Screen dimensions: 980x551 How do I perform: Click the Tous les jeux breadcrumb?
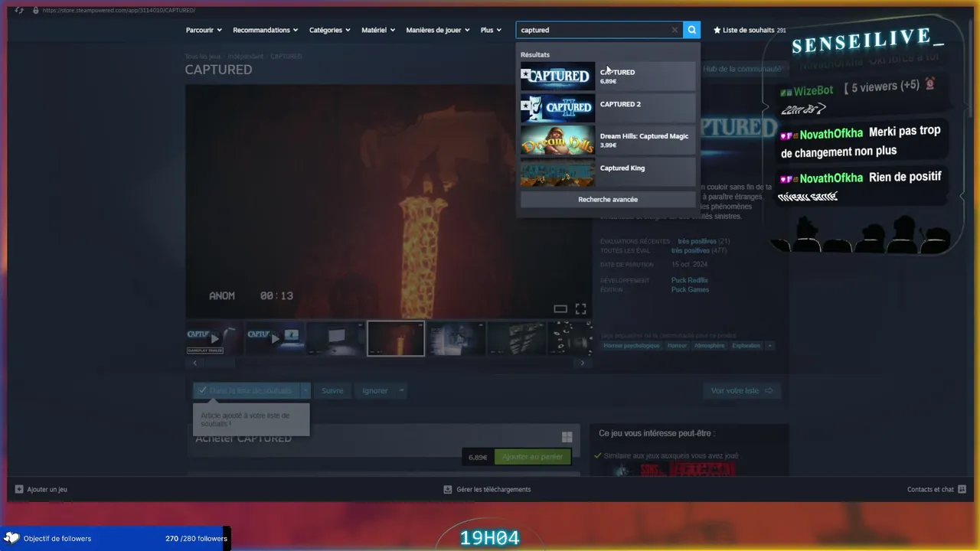203,57
